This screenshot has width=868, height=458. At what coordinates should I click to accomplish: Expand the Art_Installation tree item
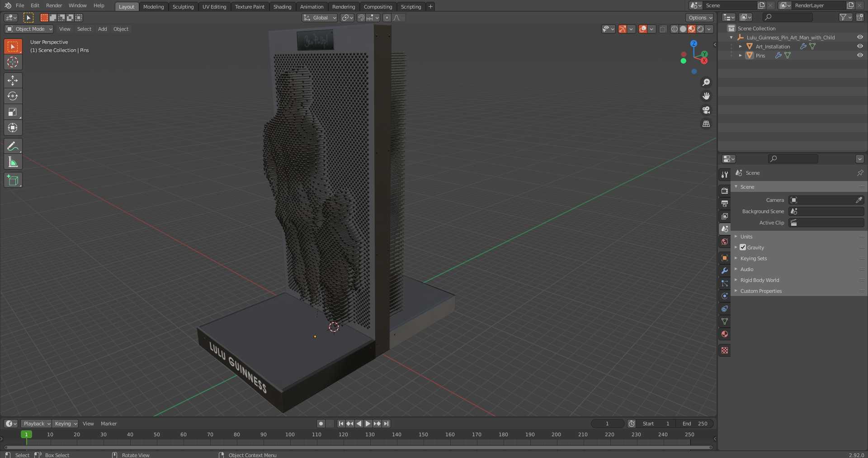click(741, 47)
